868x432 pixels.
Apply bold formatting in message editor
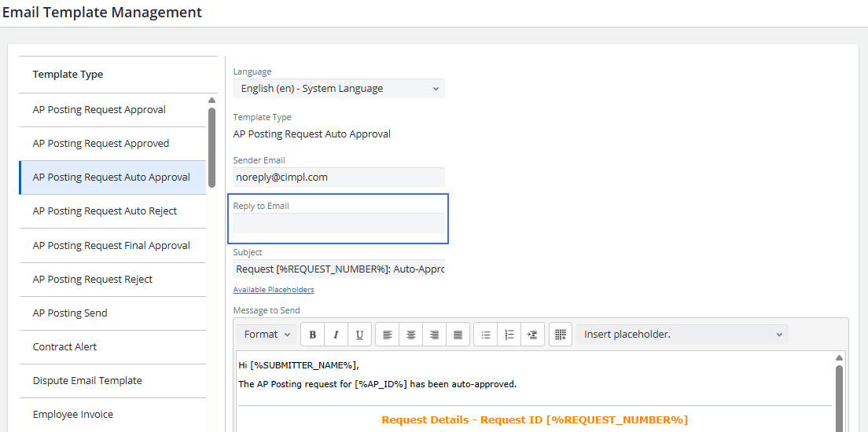click(x=312, y=335)
